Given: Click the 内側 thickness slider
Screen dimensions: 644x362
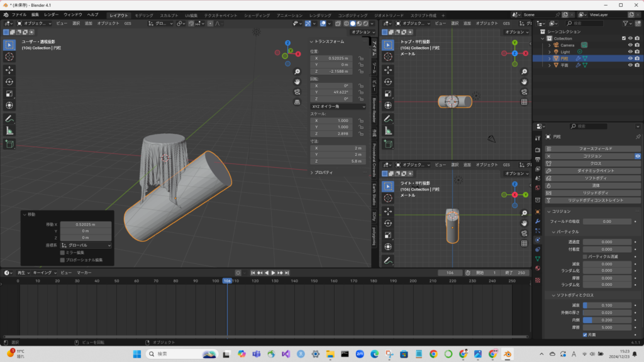Looking at the screenshot, I should click(606, 320).
